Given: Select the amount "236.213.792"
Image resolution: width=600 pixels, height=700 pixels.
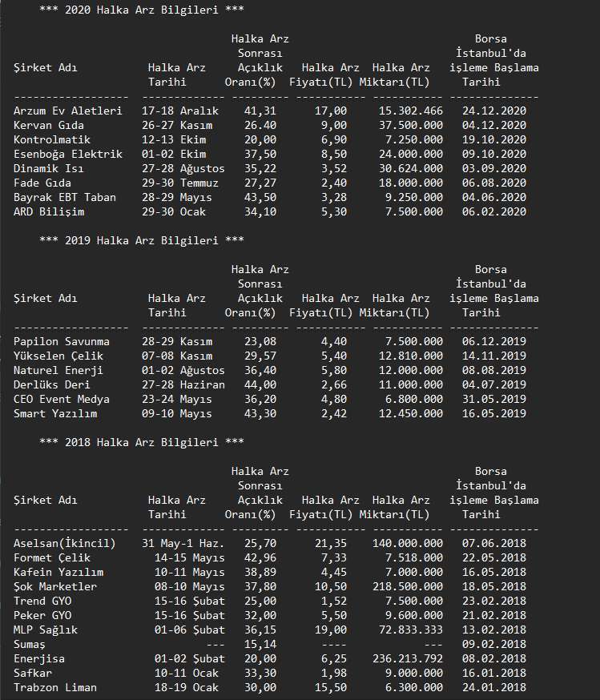Looking at the screenshot, I should point(408,658).
